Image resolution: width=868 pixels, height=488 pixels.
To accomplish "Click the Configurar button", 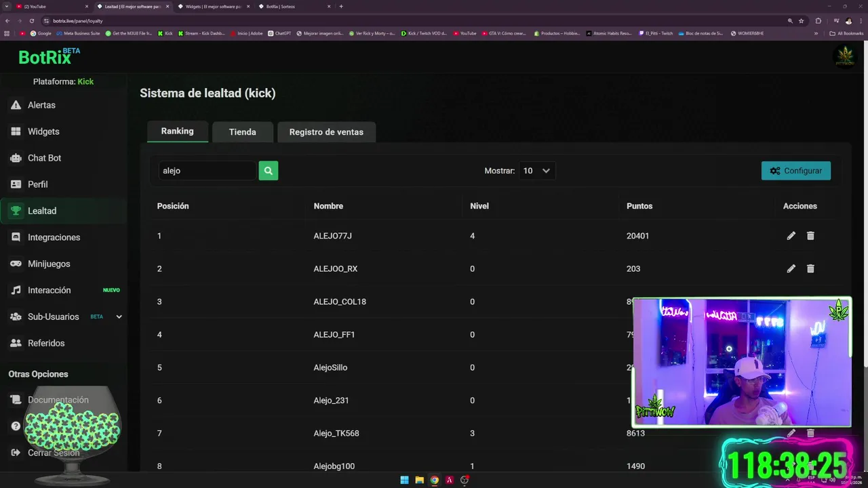I will point(796,171).
